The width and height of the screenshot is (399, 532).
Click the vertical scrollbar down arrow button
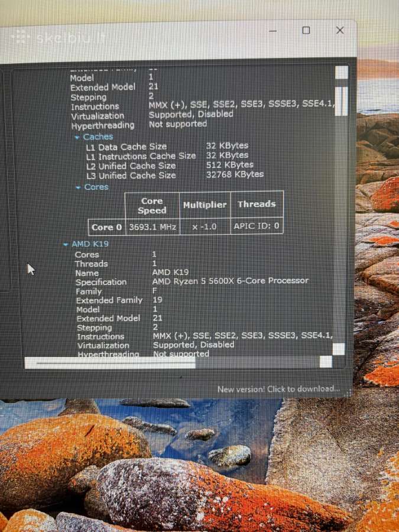(339, 349)
